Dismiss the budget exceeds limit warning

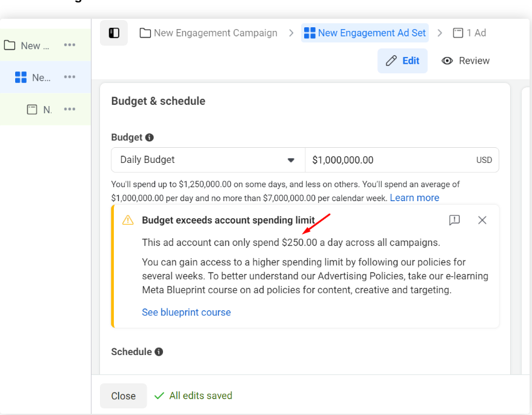point(482,220)
